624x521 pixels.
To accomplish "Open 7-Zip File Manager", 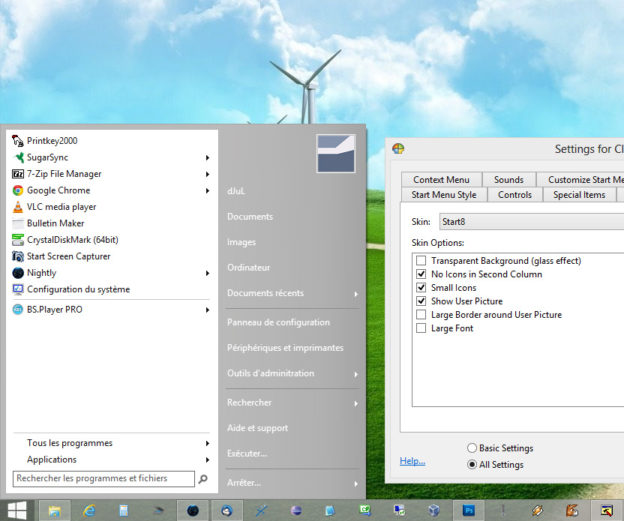I will [64, 174].
